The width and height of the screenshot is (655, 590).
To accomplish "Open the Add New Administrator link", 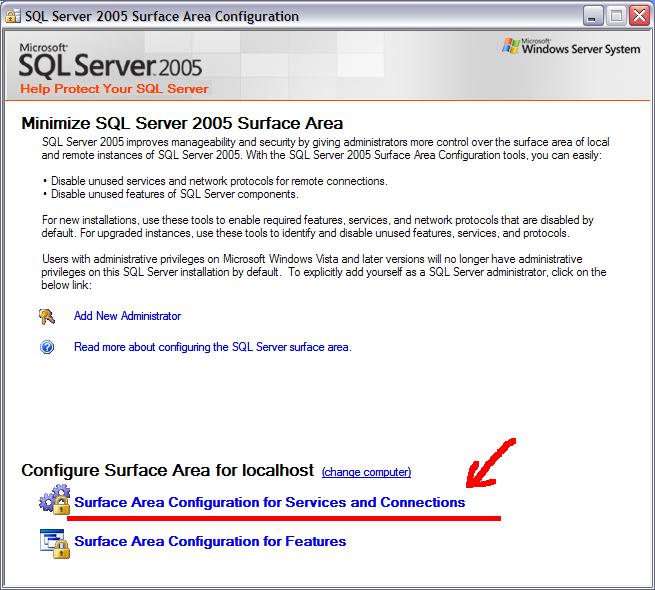I will [x=127, y=316].
